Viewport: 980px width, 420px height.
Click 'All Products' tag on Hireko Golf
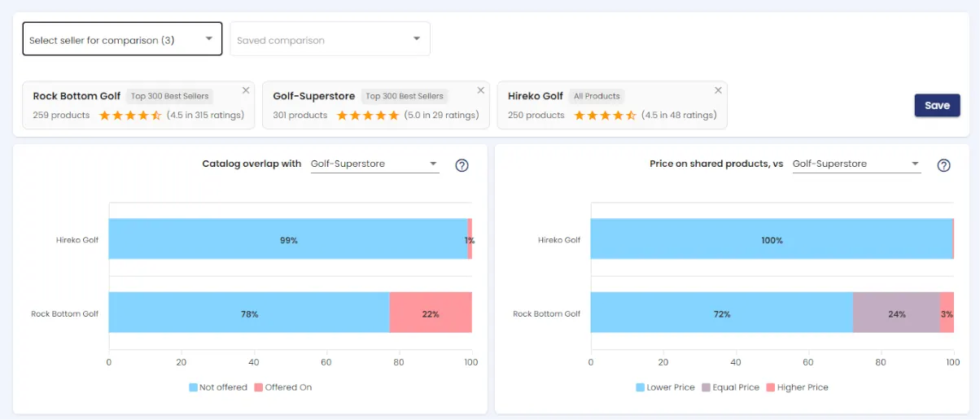click(597, 96)
